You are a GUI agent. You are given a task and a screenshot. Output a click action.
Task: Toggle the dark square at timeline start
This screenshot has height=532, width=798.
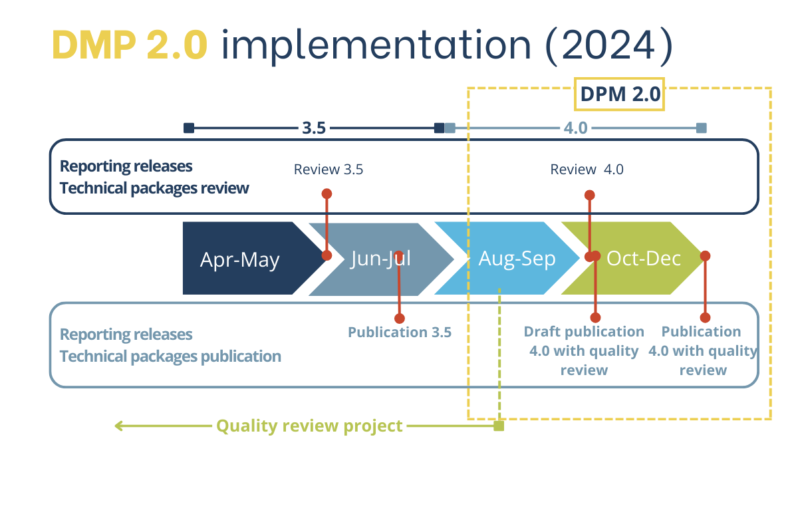pos(189,126)
